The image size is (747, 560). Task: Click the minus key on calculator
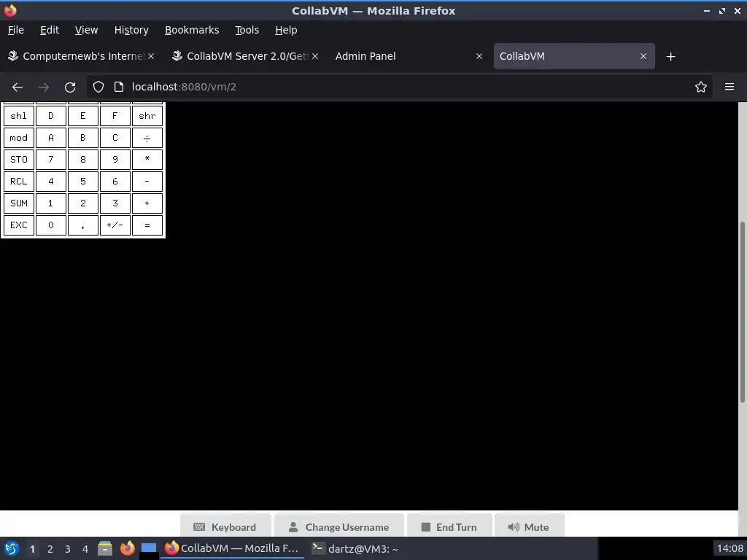[x=147, y=182]
